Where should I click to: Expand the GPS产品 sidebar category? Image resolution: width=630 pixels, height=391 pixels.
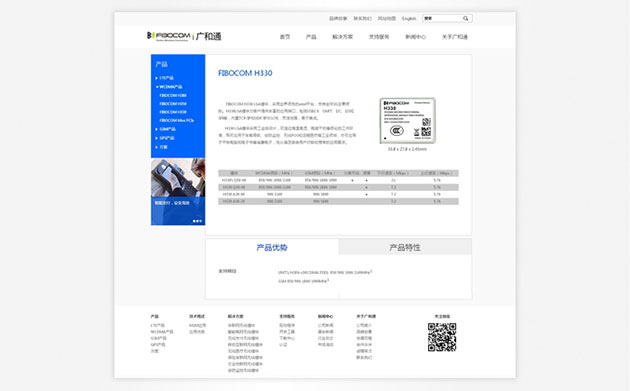[x=165, y=138]
